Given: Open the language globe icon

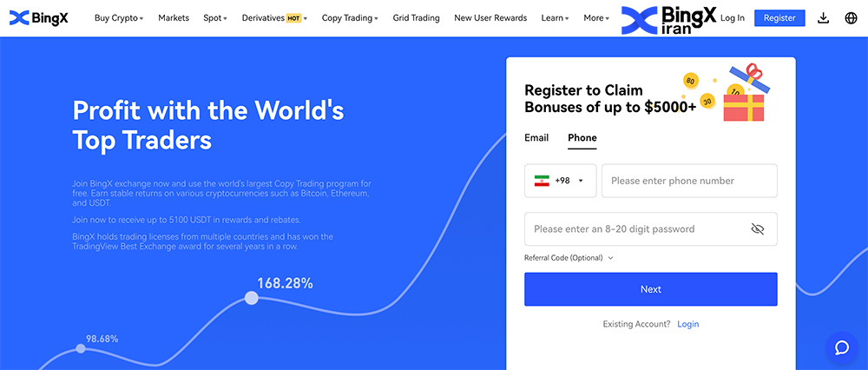Looking at the screenshot, I should 850,17.
